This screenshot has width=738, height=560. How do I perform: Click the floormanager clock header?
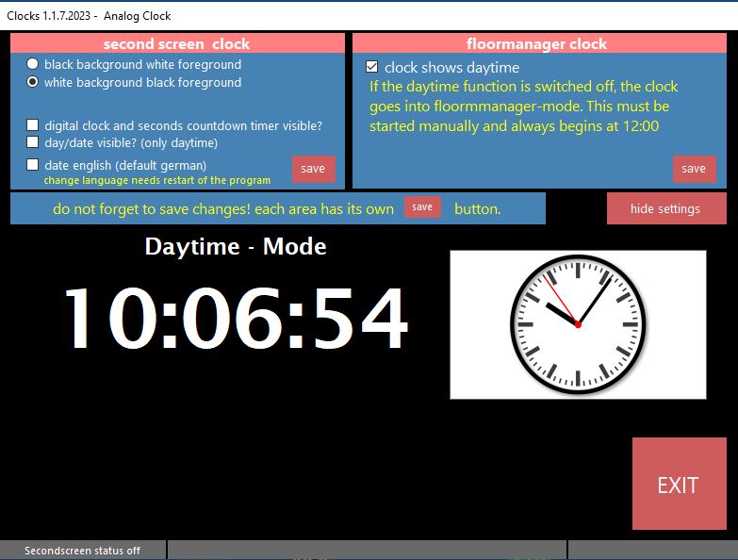pos(536,43)
